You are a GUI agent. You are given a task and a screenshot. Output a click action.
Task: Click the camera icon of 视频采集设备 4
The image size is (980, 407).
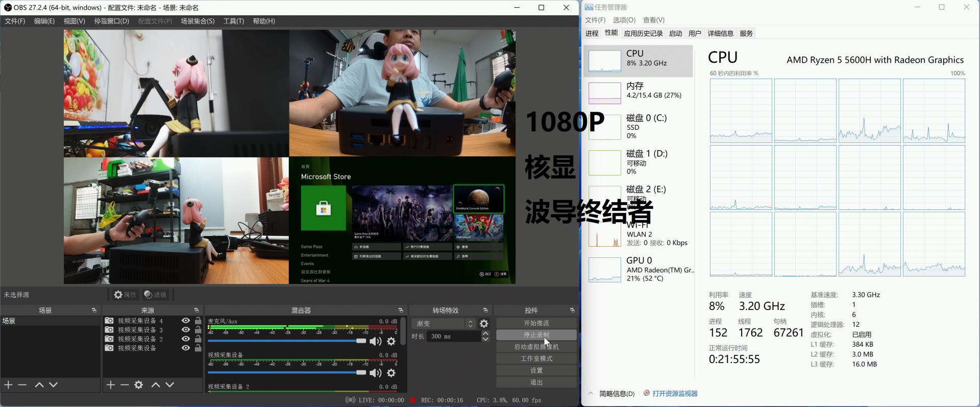pos(109,321)
